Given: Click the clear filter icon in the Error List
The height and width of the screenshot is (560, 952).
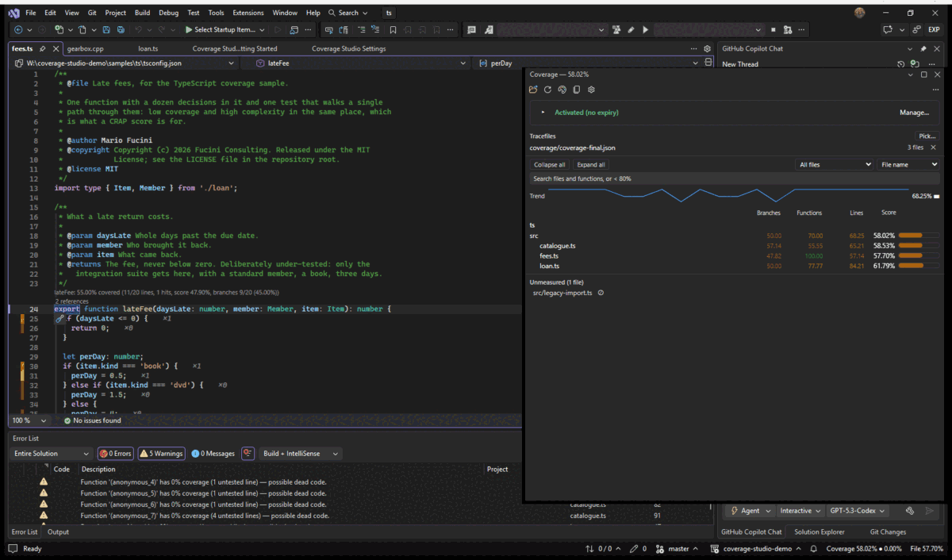Looking at the screenshot, I should click(x=248, y=454).
